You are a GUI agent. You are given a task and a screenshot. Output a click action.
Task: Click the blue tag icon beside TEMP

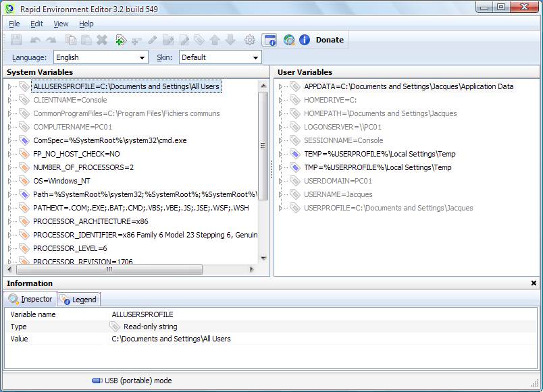(294, 154)
